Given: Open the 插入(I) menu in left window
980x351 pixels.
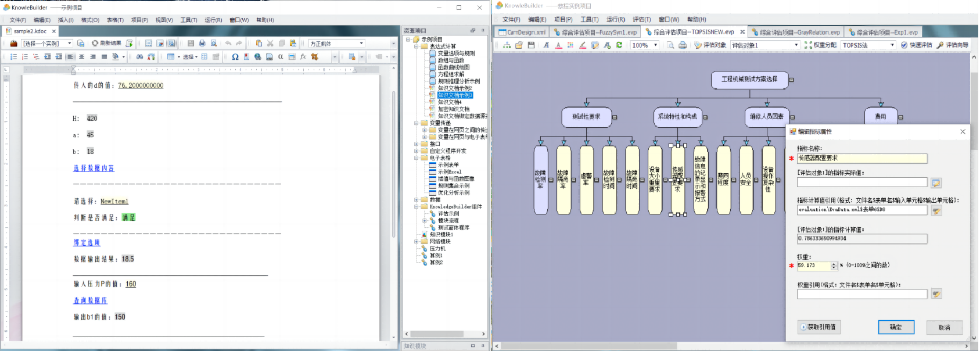Looking at the screenshot, I should (66, 20).
